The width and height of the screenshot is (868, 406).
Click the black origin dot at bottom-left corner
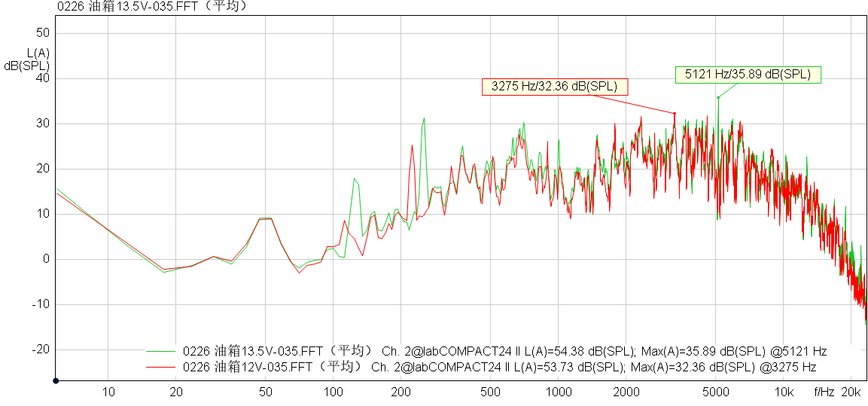coord(56,381)
